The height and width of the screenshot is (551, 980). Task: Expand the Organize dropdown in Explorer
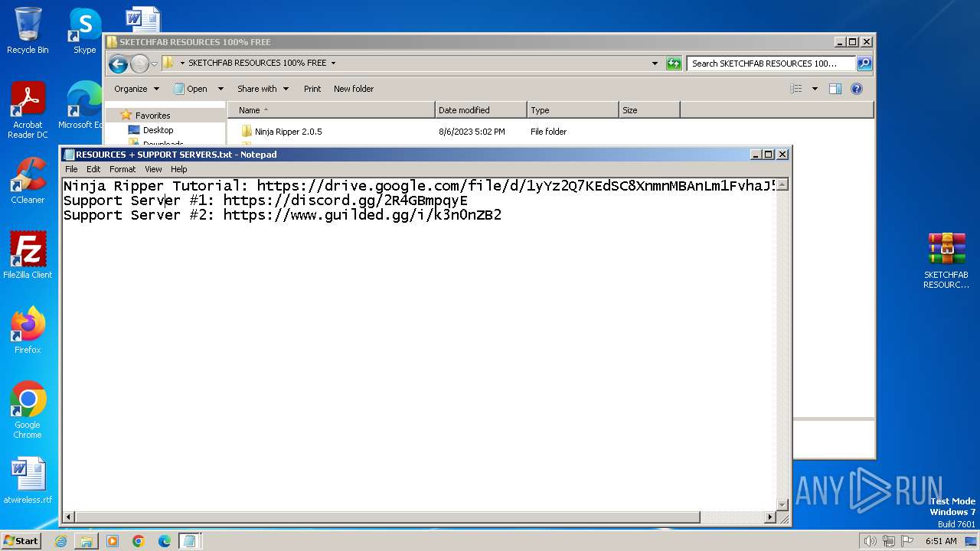pyautogui.click(x=136, y=89)
